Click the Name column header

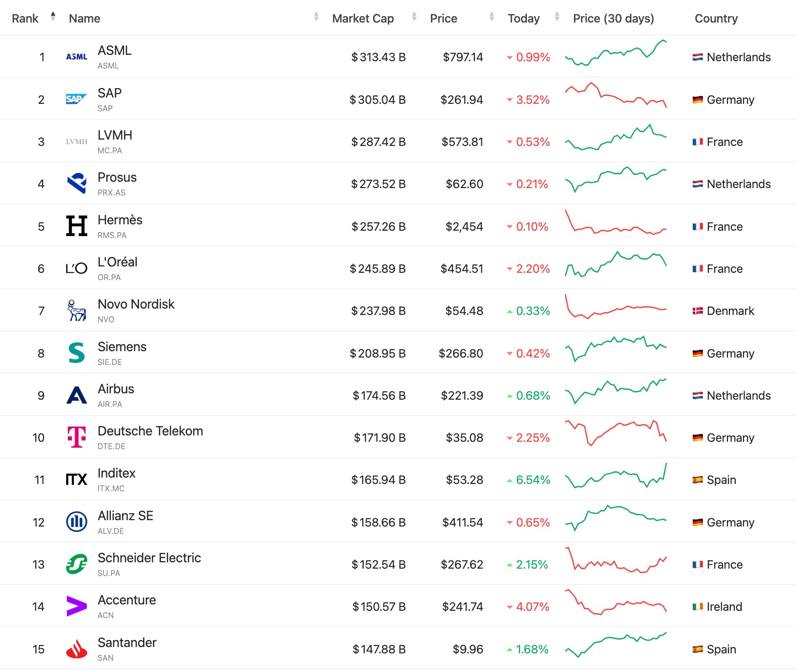[84, 19]
